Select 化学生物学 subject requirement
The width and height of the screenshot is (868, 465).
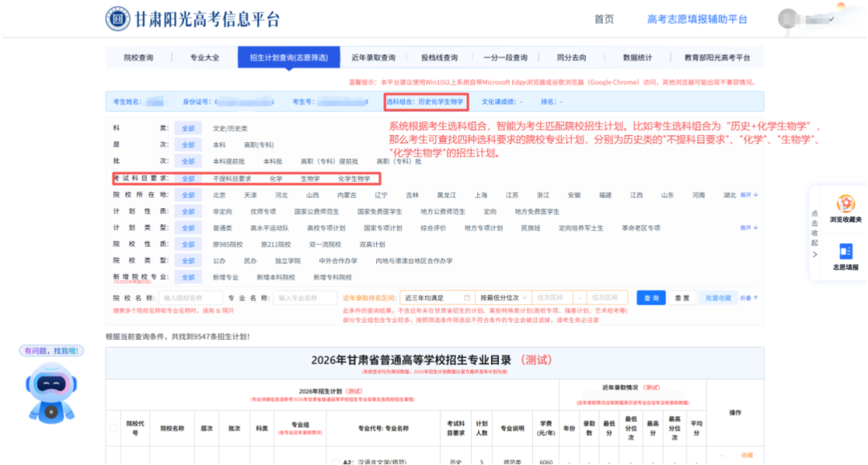coord(354,178)
